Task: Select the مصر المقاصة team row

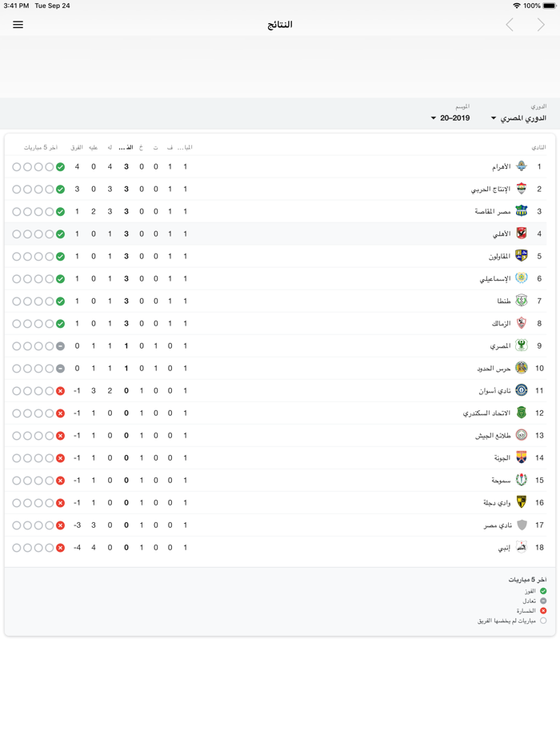Action: (488, 211)
